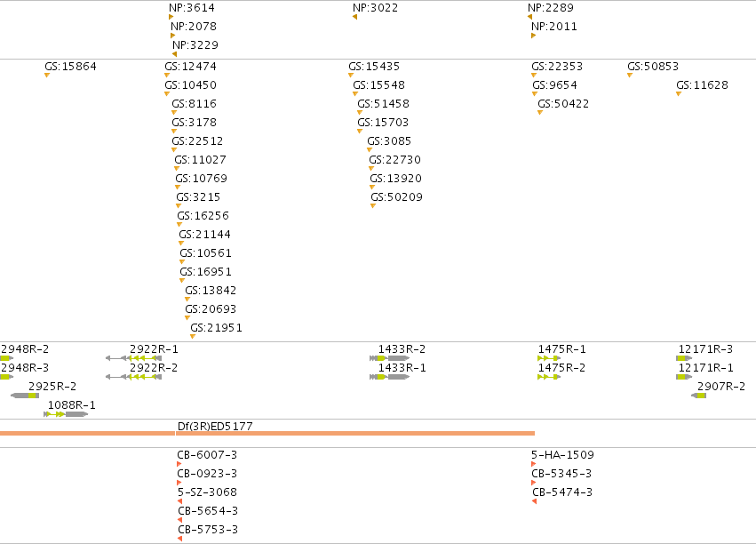Select the 1475R-2 transcript glyph
Screen dimensions: 756x544
click(x=549, y=377)
